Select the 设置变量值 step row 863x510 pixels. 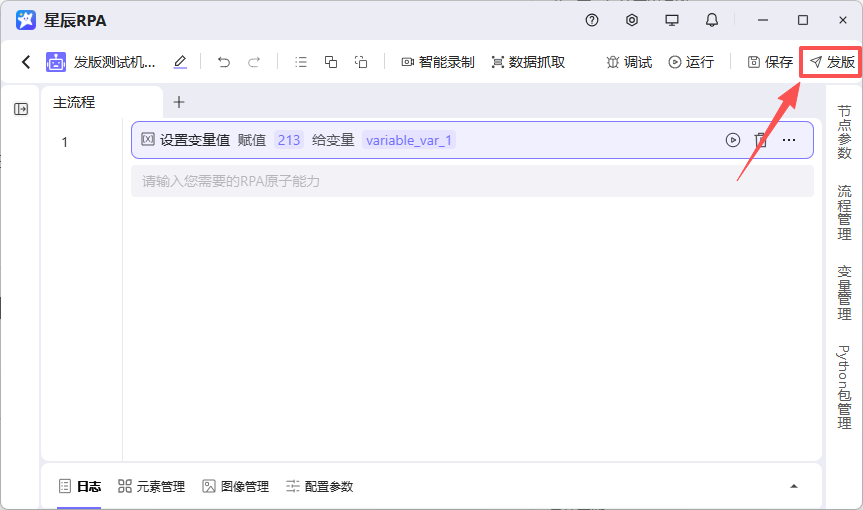[472, 140]
